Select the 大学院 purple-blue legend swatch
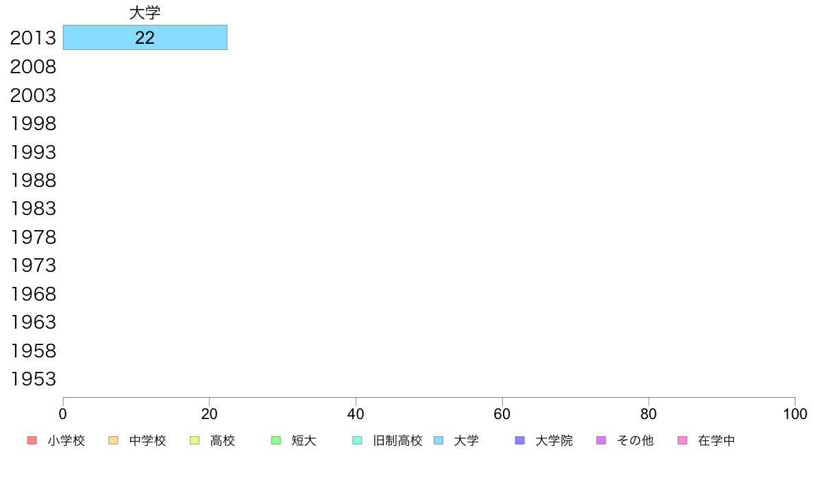Screen dimensions: 814x504 (x=519, y=440)
